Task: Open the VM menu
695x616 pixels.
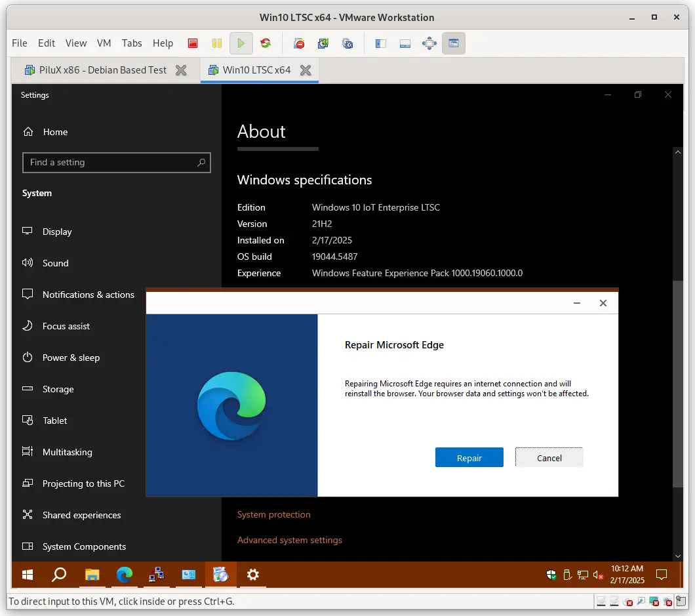Action: pos(104,43)
